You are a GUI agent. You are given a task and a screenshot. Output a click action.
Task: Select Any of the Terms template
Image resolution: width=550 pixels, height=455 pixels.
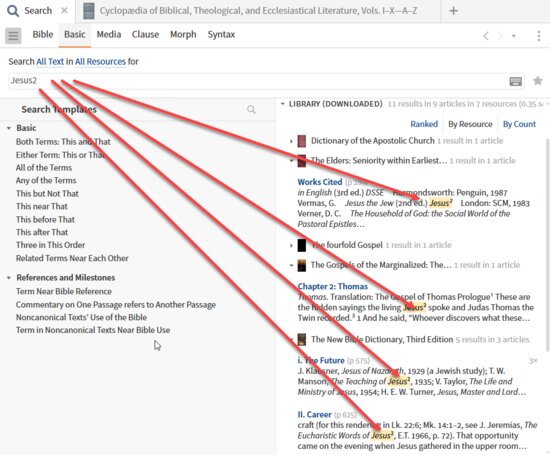point(46,180)
